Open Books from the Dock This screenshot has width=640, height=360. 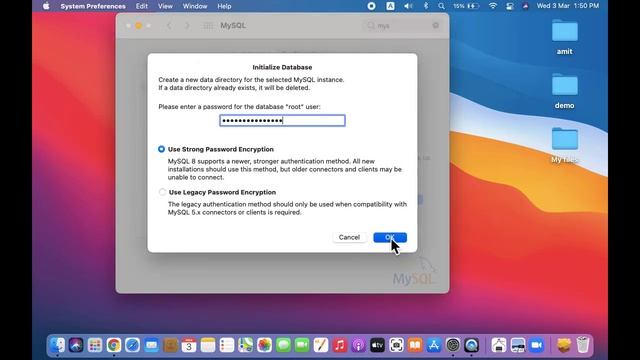click(x=415, y=345)
